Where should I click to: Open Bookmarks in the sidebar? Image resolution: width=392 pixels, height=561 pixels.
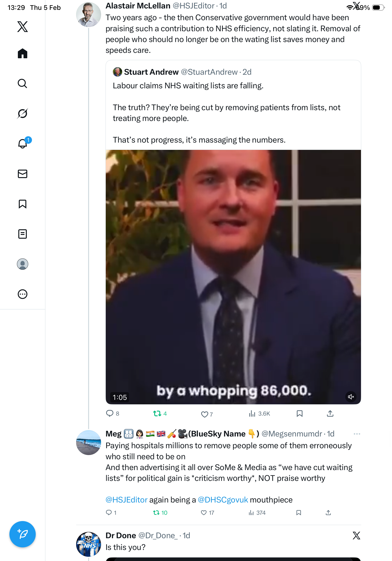click(x=23, y=204)
